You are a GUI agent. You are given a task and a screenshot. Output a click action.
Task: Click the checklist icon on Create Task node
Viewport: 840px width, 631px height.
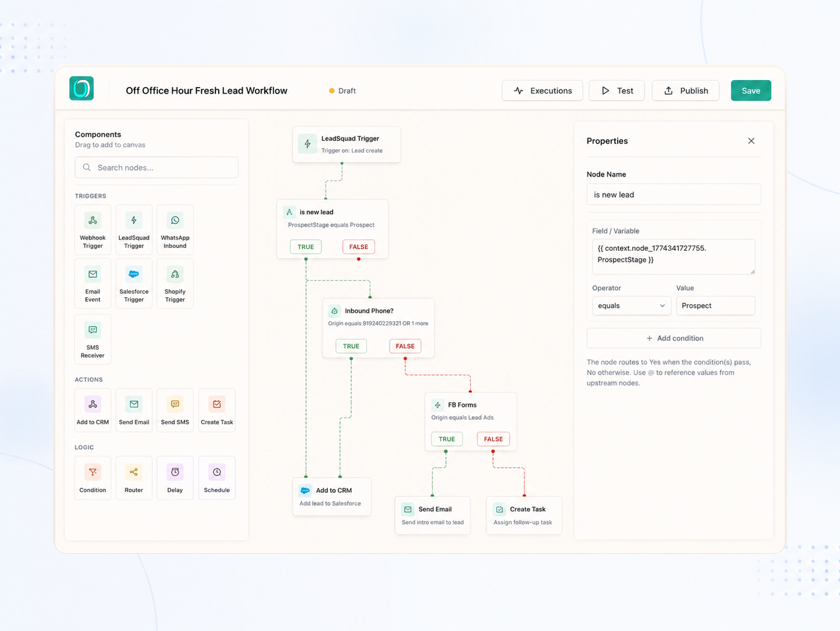(499, 509)
